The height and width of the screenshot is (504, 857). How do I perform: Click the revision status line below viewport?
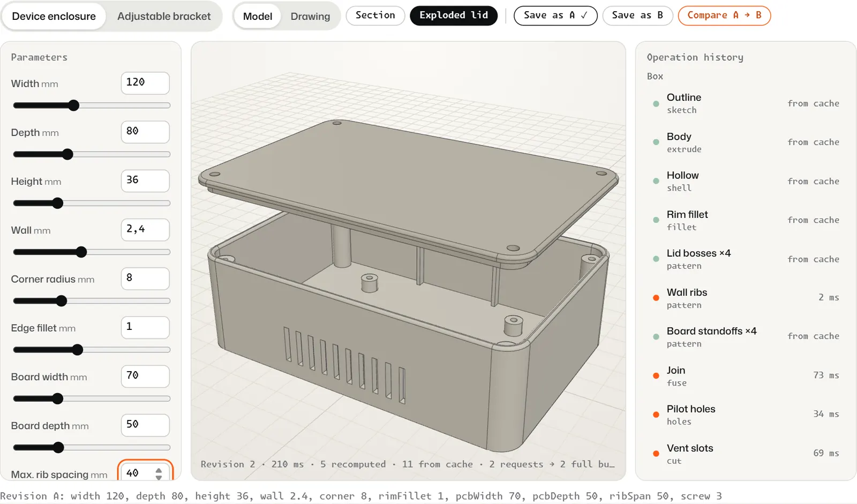(408, 464)
